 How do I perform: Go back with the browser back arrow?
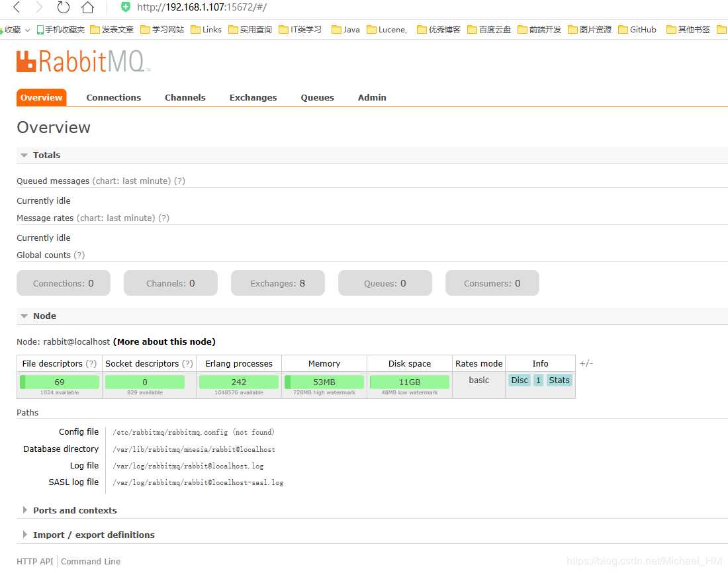click(17, 7)
